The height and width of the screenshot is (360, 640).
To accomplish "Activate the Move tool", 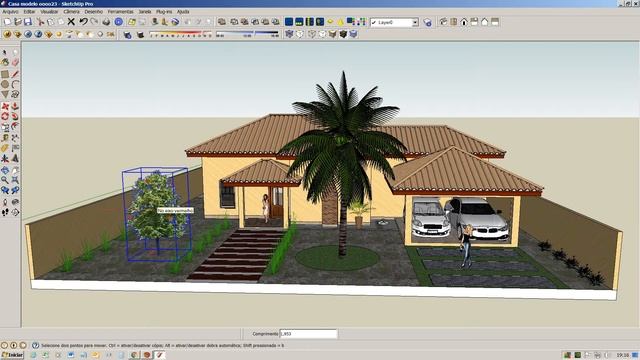I will pos(5,106).
